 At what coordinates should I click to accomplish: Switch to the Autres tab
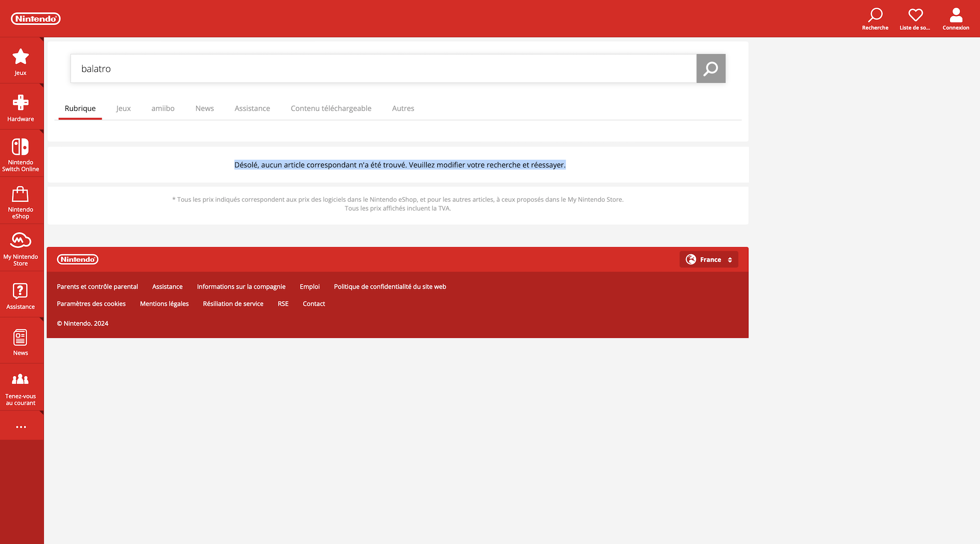[403, 108]
